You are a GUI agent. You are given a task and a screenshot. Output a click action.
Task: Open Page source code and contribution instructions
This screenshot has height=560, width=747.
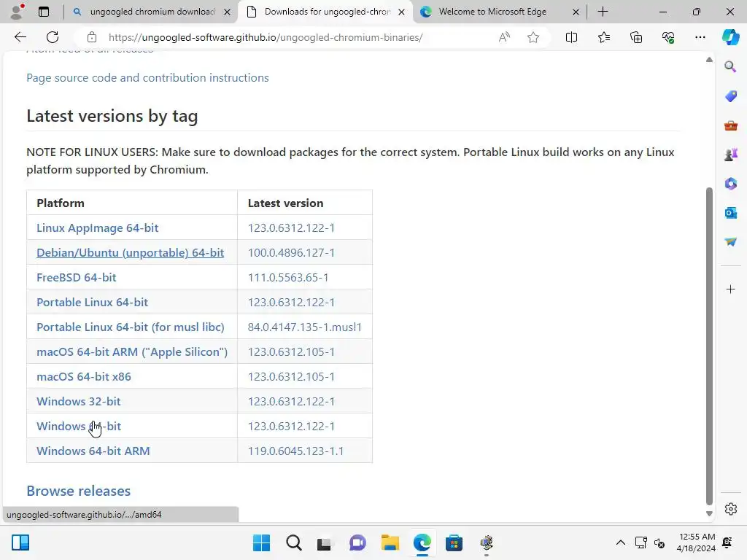147,77
